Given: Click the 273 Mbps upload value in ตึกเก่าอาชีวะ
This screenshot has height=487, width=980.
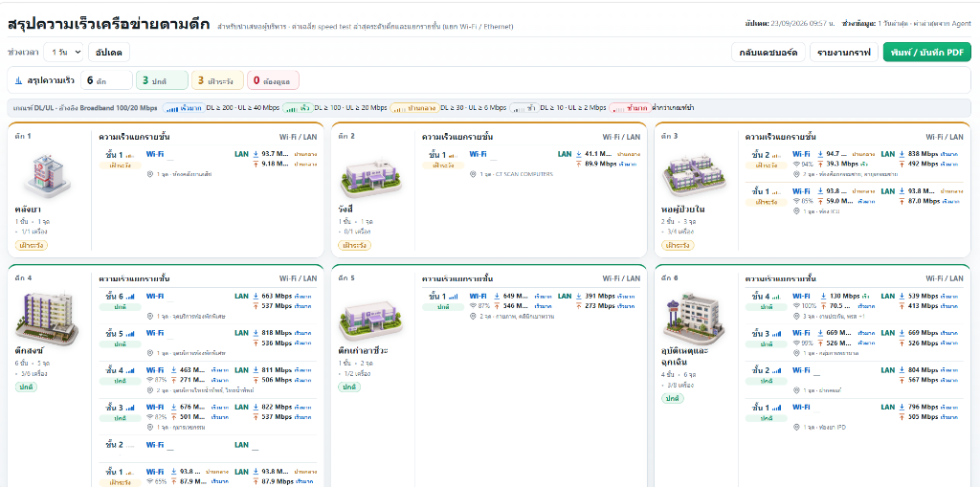Looking at the screenshot, I should click(600, 306).
